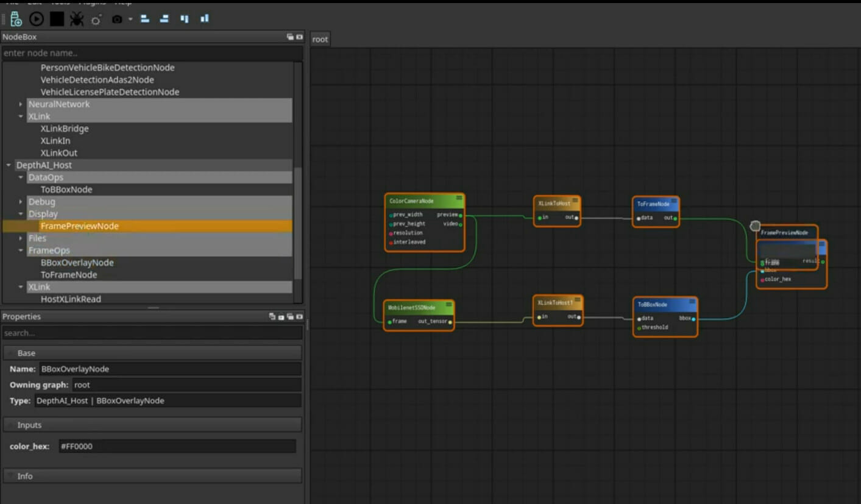Select PersonVehicleBikeDetectionNode in the list
Viewport: 861px width, 504px height.
[x=108, y=68]
